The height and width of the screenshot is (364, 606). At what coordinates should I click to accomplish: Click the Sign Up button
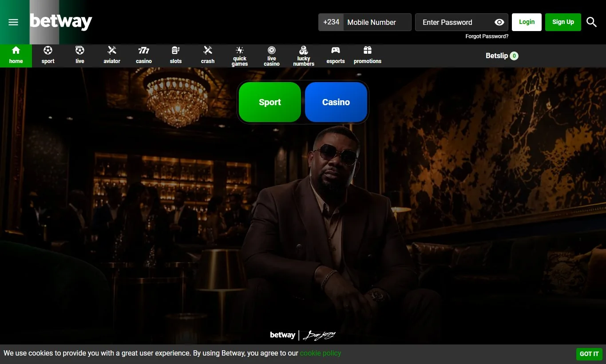(563, 22)
